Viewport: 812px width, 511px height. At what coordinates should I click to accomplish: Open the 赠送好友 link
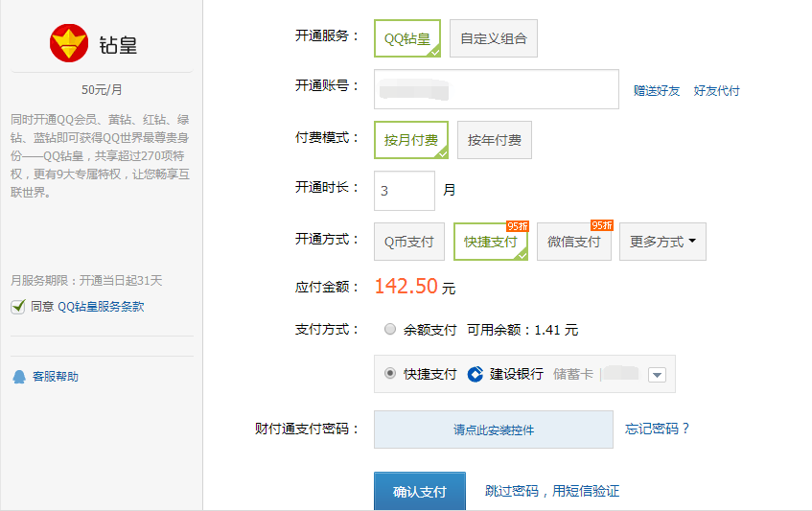657,91
